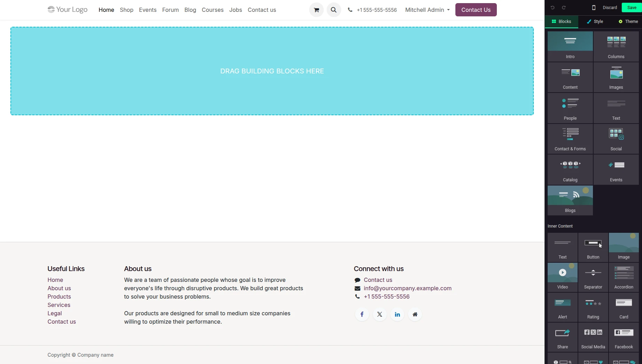The image size is (642, 364).
Task: Click the Drag Building Blocks Here area
Action: (272, 71)
